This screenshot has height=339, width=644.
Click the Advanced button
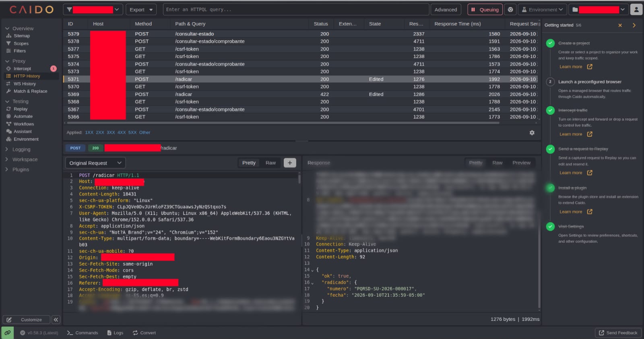(446, 10)
